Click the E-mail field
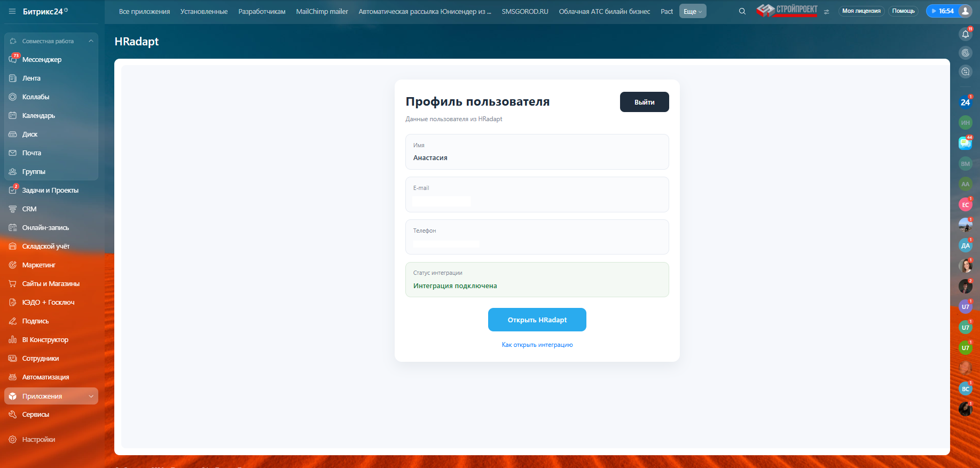 pyautogui.click(x=537, y=194)
